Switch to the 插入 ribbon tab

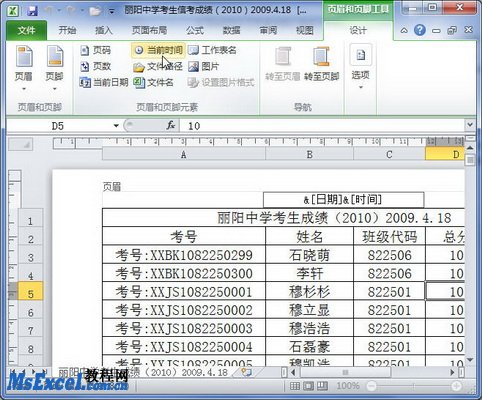(x=104, y=30)
